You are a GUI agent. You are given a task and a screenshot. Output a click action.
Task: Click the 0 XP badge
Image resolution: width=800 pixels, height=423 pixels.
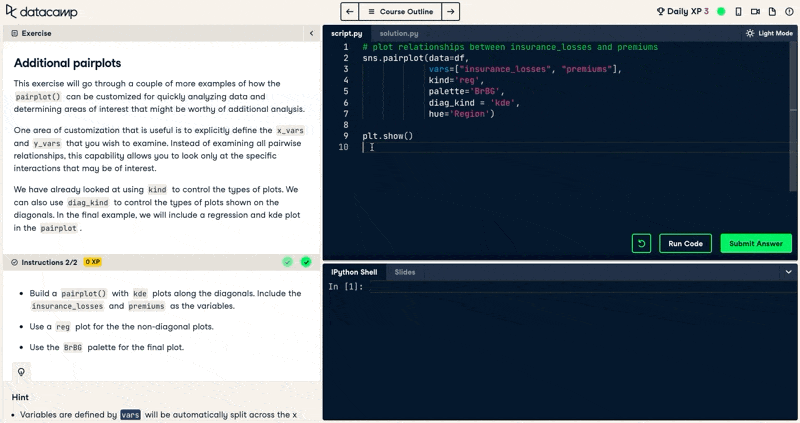point(92,262)
